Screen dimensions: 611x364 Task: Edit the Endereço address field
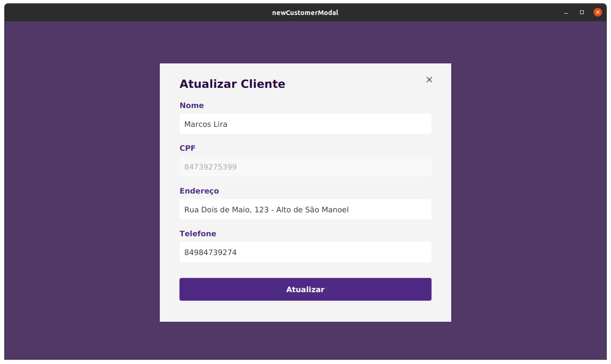point(305,209)
